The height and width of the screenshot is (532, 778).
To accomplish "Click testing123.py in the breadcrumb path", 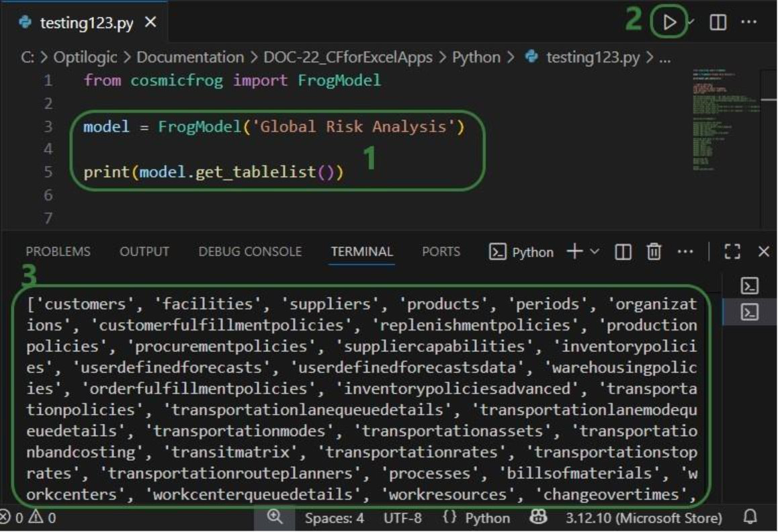I will 593,58.
